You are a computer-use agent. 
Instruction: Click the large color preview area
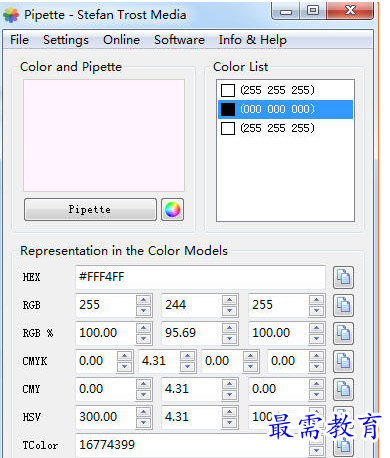[104, 135]
